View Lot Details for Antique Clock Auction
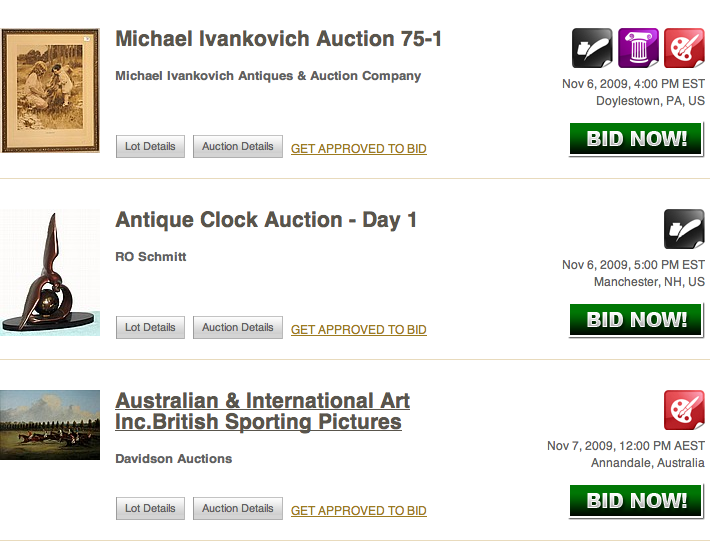Viewport: 715px width, 541px height. coord(150,328)
